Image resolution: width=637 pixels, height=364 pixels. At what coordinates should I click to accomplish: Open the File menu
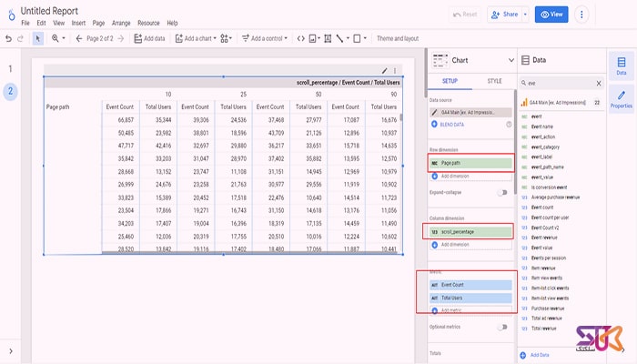coord(25,23)
